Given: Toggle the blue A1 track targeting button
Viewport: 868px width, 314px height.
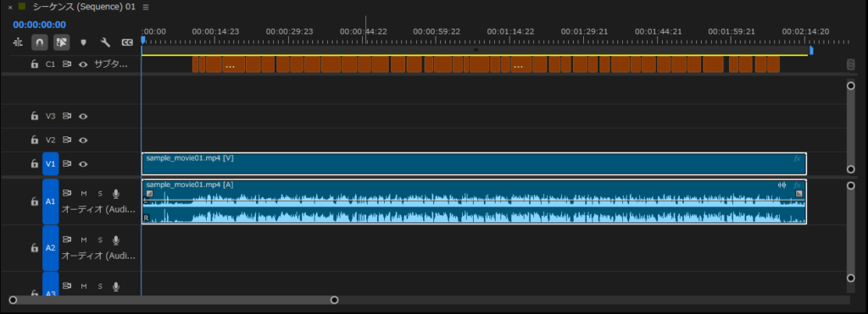Looking at the screenshot, I should click(50, 201).
